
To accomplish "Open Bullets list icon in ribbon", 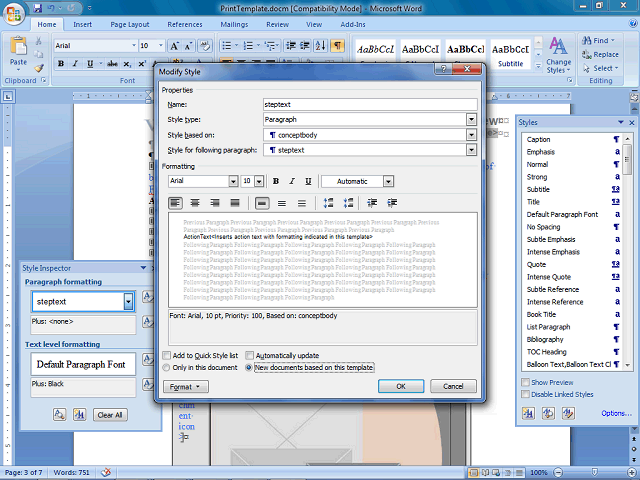I will (227, 46).
